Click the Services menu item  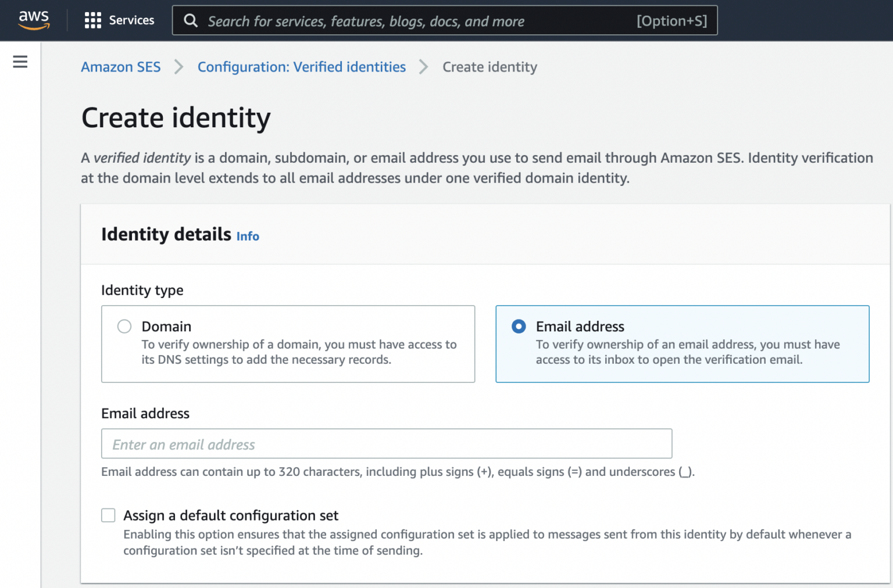click(131, 20)
